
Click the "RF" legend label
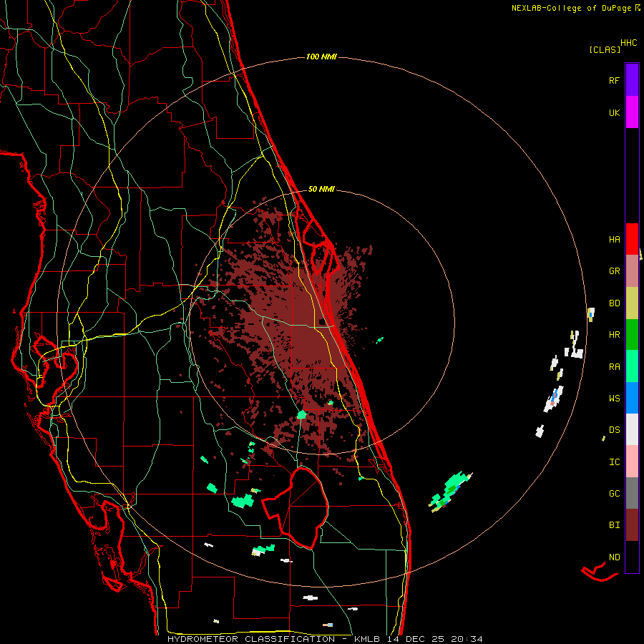click(x=614, y=80)
